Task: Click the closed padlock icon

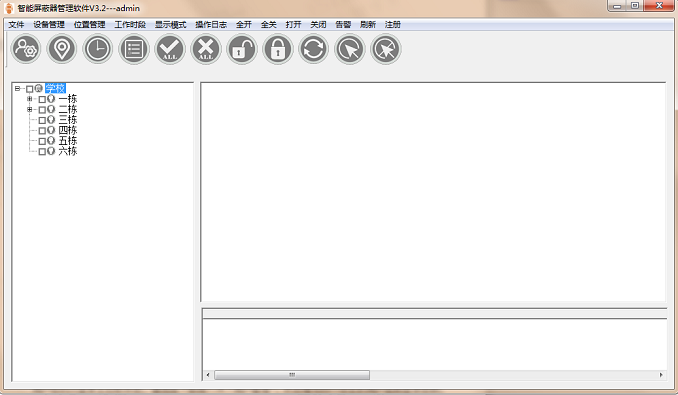Action: click(x=278, y=49)
